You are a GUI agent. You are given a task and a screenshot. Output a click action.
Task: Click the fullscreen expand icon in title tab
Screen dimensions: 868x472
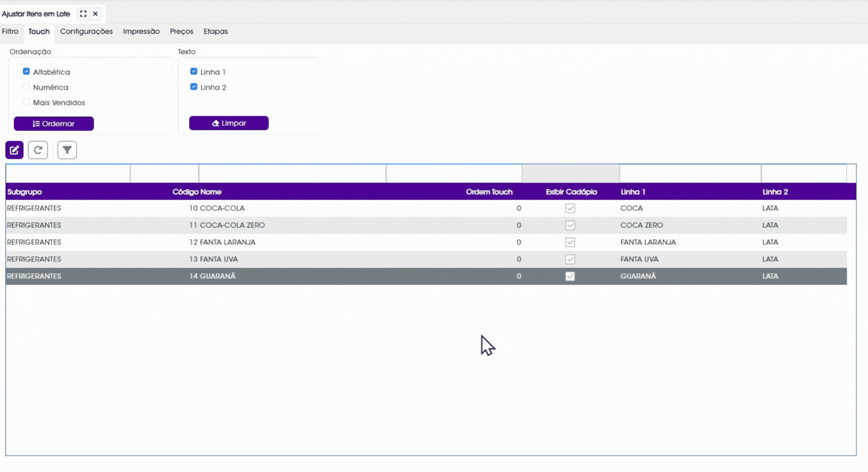tap(83, 14)
